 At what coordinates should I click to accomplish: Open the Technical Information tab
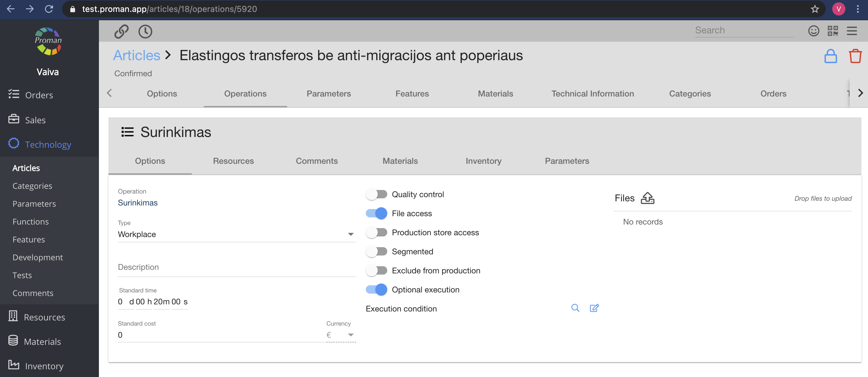592,94
